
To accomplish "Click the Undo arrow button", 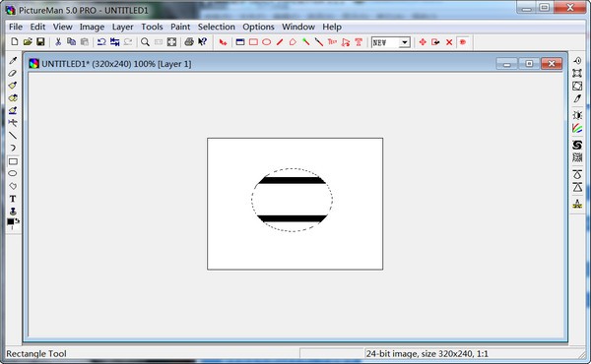I will [101, 41].
